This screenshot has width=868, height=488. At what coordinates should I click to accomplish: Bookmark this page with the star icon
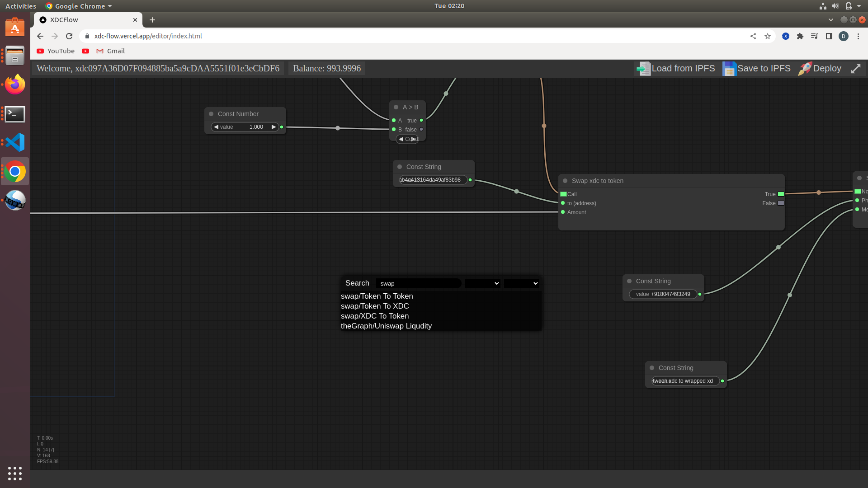click(768, 36)
